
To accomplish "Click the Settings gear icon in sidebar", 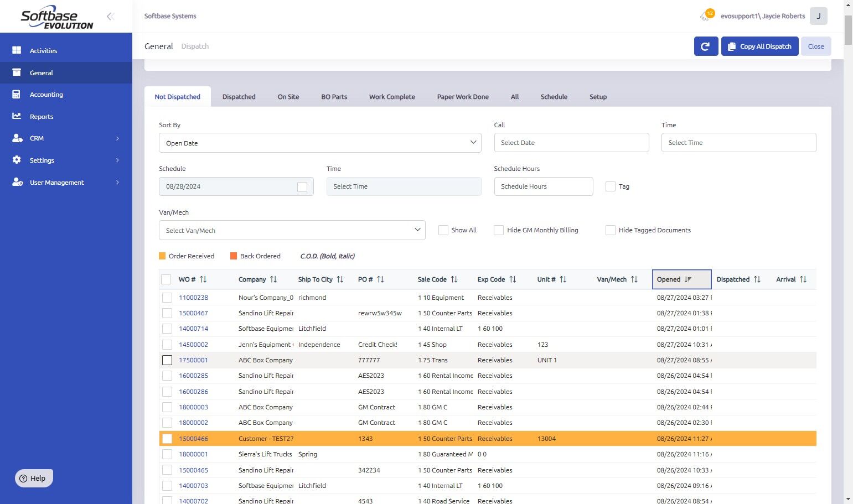I will click(x=17, y=160).
